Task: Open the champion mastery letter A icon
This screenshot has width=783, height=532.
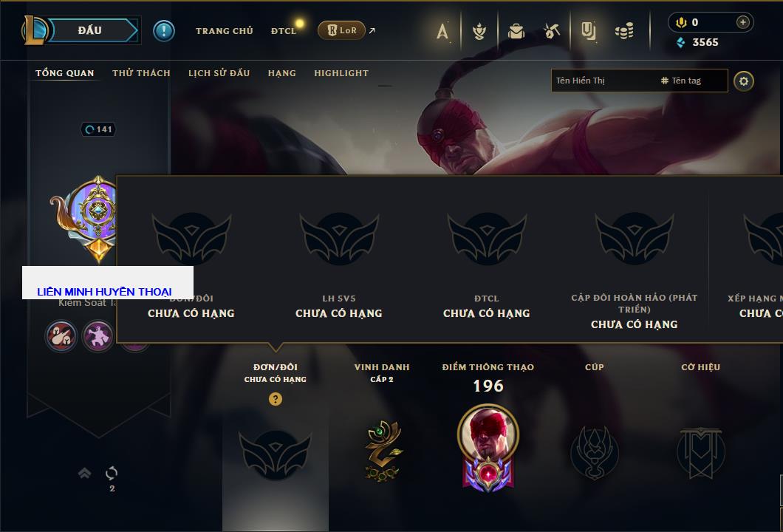Action: [442, 32]
